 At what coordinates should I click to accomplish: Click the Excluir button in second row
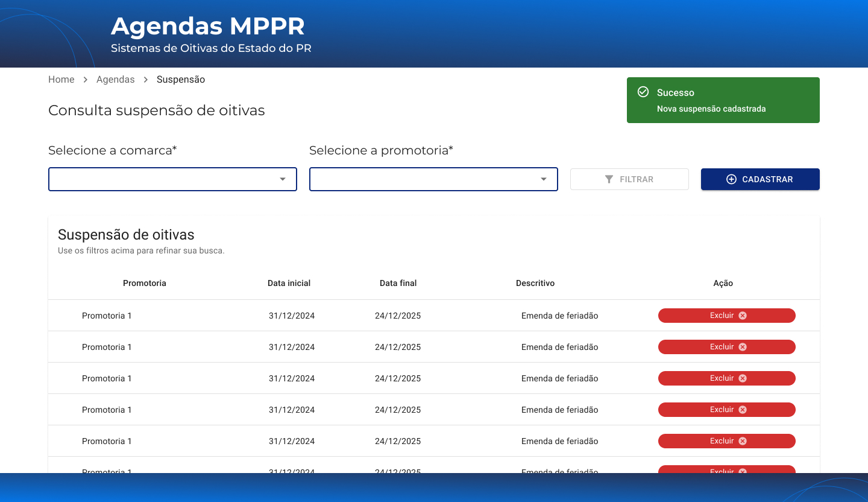click(727, 347)
